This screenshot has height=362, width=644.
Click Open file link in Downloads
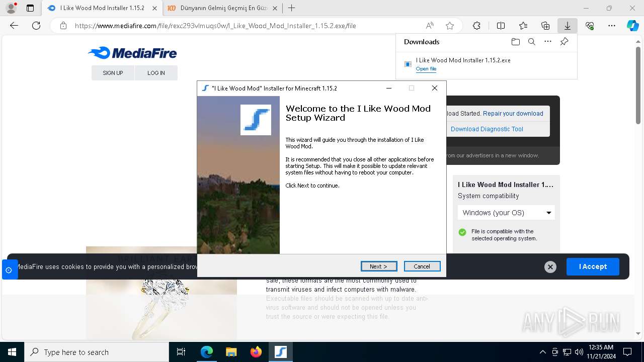426,69
